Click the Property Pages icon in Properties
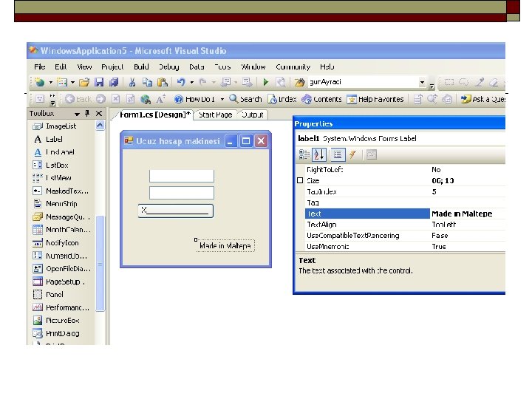The height and width of the screenshot is (399, 532). (x=371, y=154)
